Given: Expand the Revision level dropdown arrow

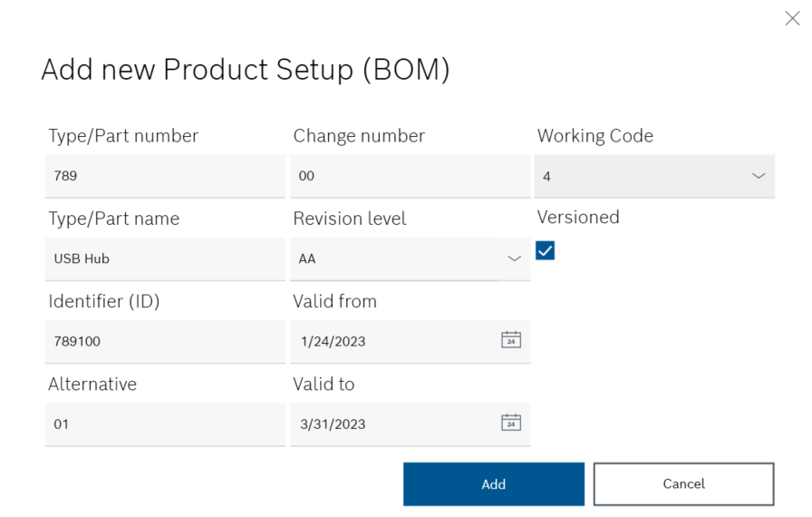Looking at the screenshot, I should click(x=514, y=258).
